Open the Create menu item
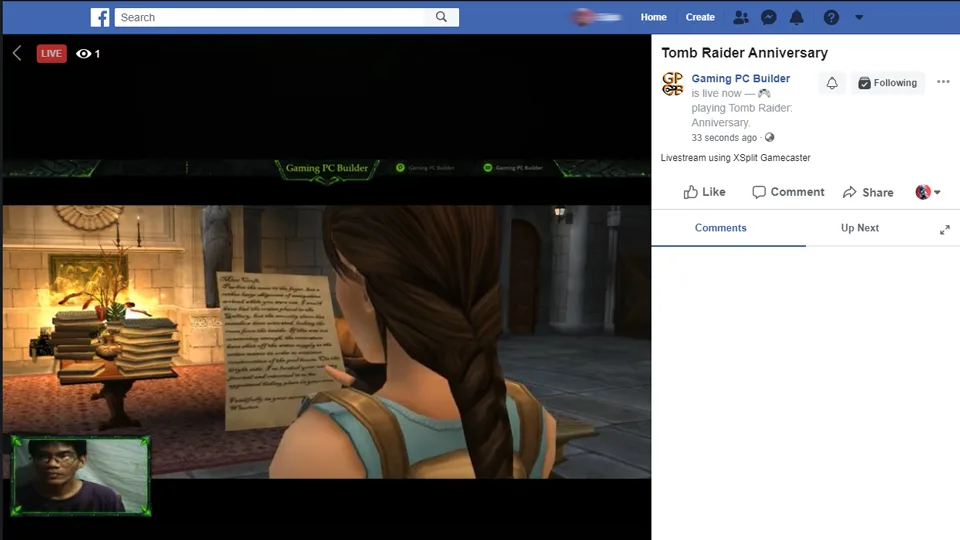The width and height of the screenshot is (960, 540). [x=700, y=17]
